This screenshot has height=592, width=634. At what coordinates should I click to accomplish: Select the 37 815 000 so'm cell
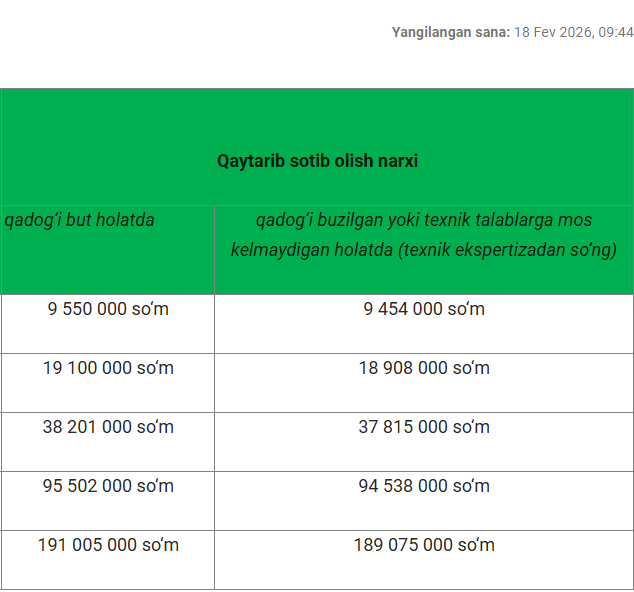pyautogui.click(x=423, y=427)
